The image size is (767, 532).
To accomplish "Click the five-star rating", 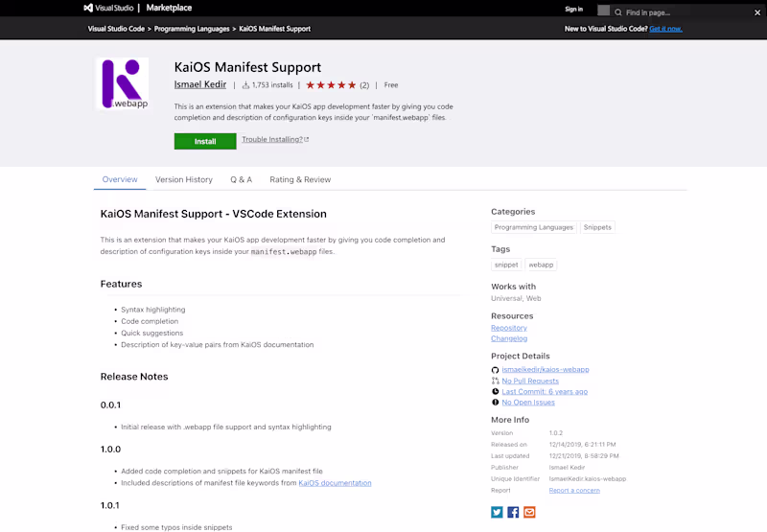I will click(331, 85).
